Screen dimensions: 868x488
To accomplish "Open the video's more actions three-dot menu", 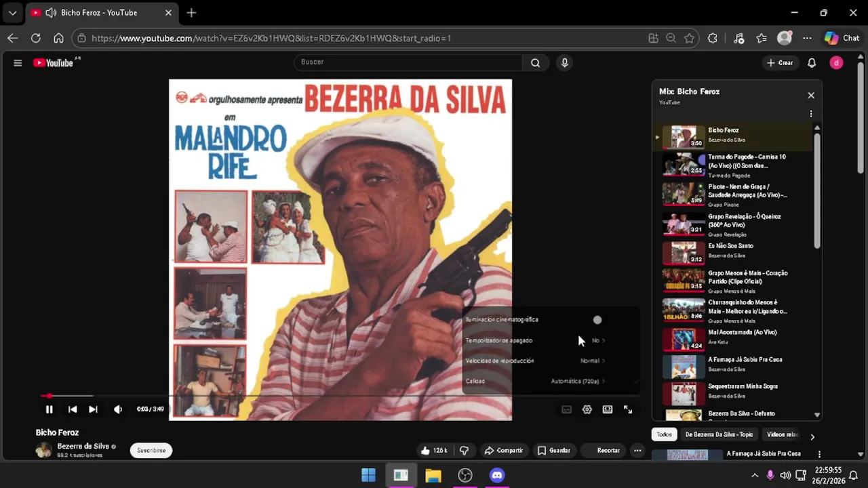I will point(637,450).
